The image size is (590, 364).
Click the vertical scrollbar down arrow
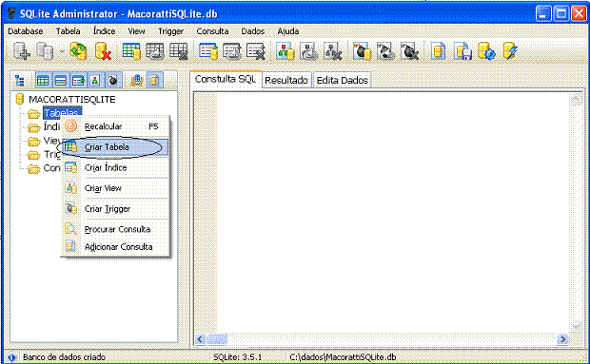tap(576, 327)
